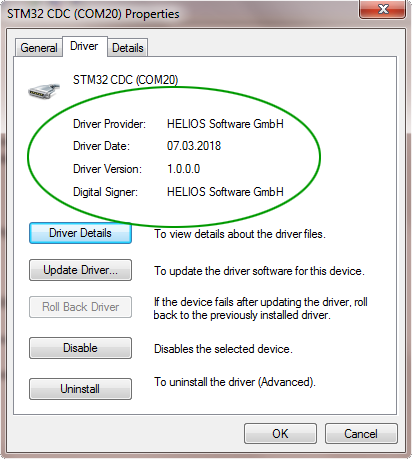Click the STM32 CDC (COM20) device name label
The height and width of the screenshot is (459, 412).
click(x=125, y=80)
